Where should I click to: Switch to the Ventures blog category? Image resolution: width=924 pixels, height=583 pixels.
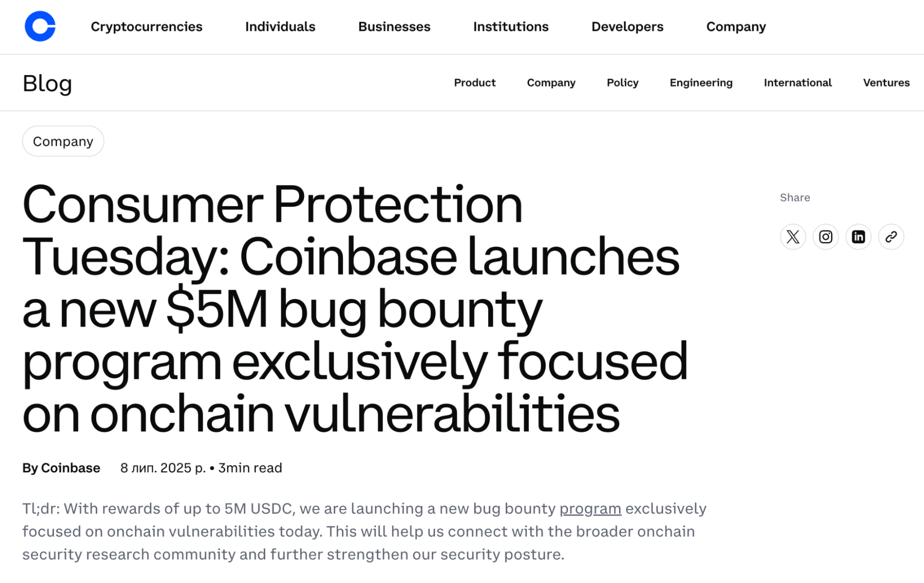pos(886,83)
